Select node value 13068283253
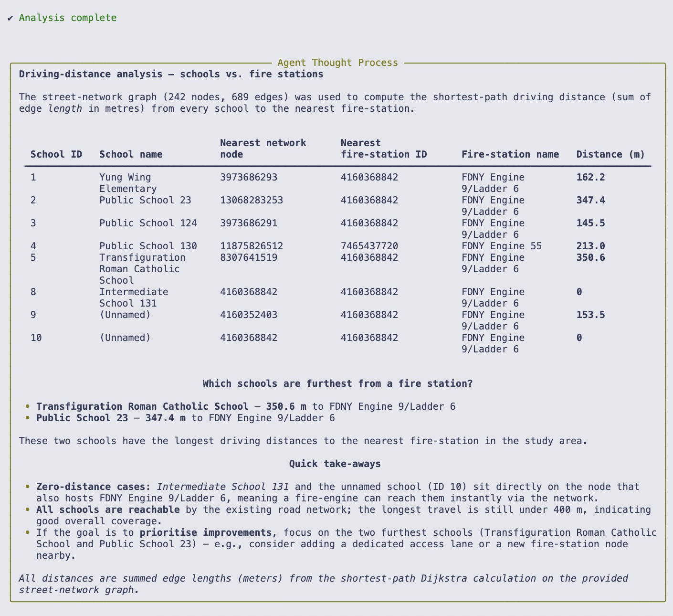The width and height of the screenshot is (673, 616). [252, 200]
